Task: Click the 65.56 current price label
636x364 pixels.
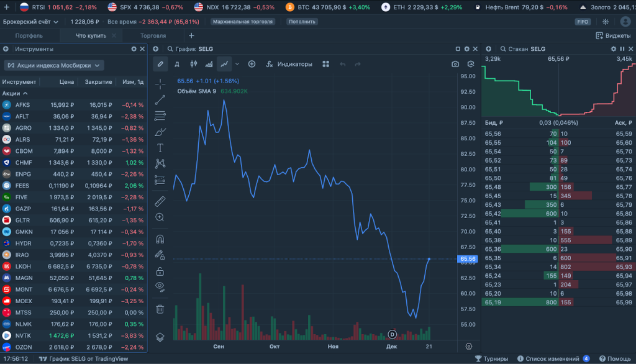Action: [x=467, y=259]
